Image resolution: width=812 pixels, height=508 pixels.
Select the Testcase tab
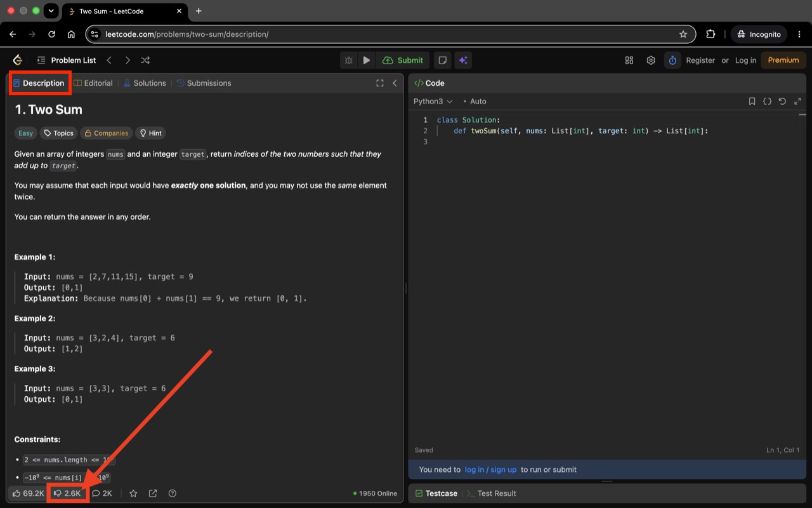click(436, 493)
